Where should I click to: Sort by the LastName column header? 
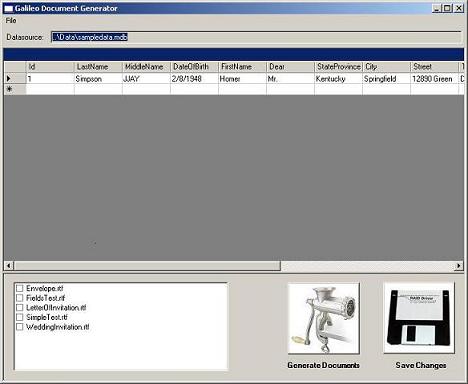(98, 67)
